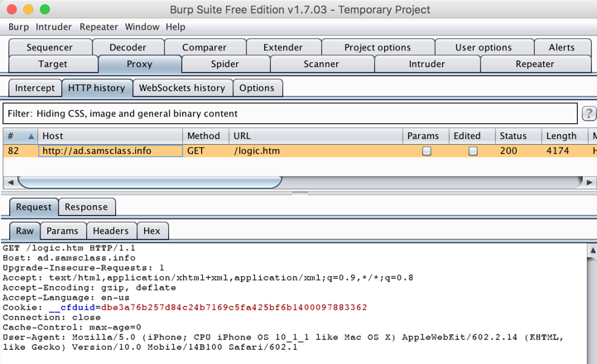Viewport: 597px width, 364px height.
Task: Toggle the Params checkbox for row 82
Action: 426,151
